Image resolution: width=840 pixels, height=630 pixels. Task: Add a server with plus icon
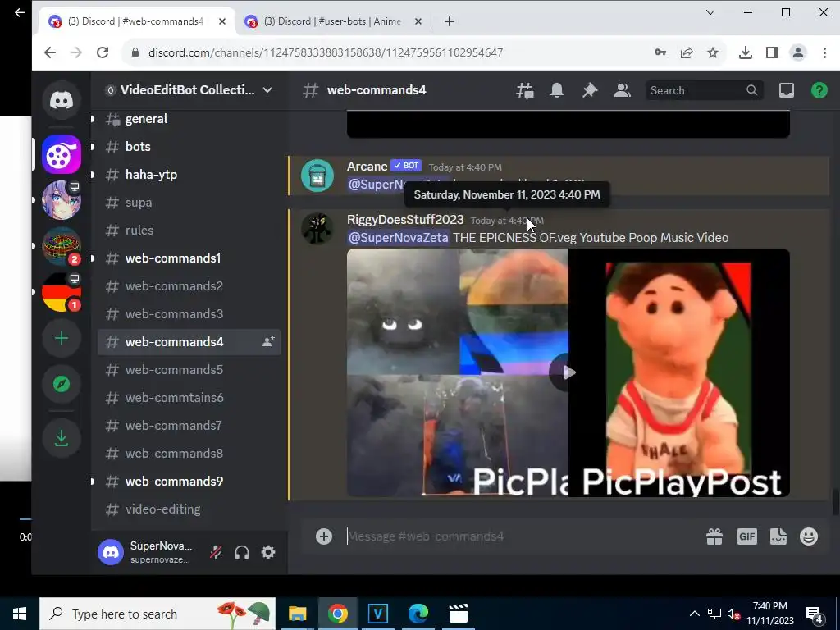[x=61, y=338]
